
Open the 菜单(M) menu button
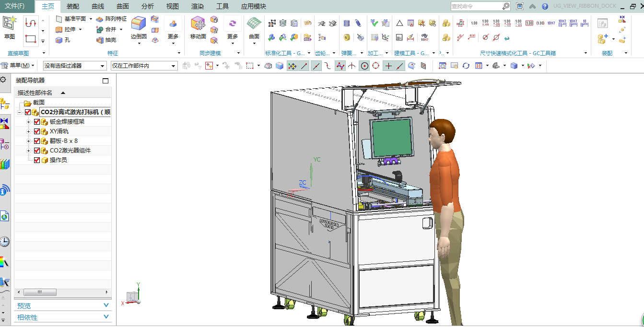click(x=17, y=65)
